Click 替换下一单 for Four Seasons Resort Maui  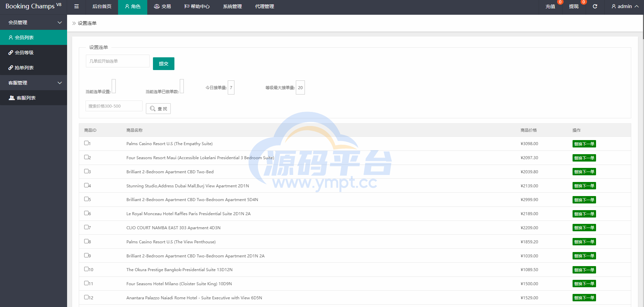[x=584, y=158]
